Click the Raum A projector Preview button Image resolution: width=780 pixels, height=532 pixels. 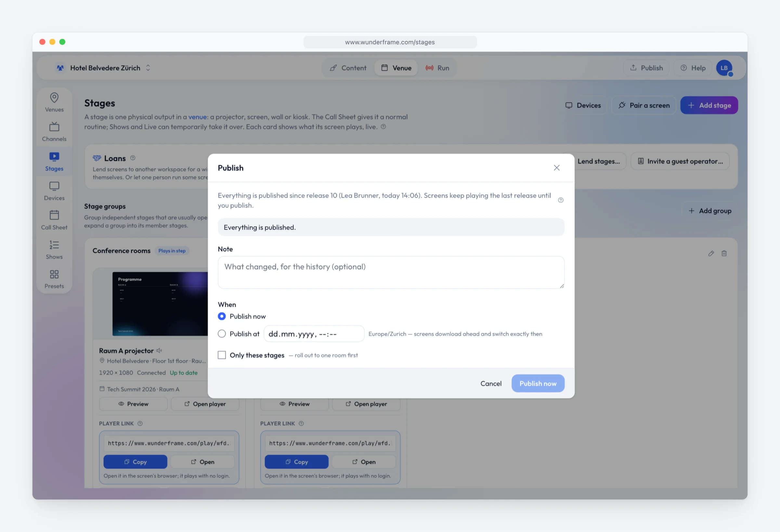[x=133, y=404]
